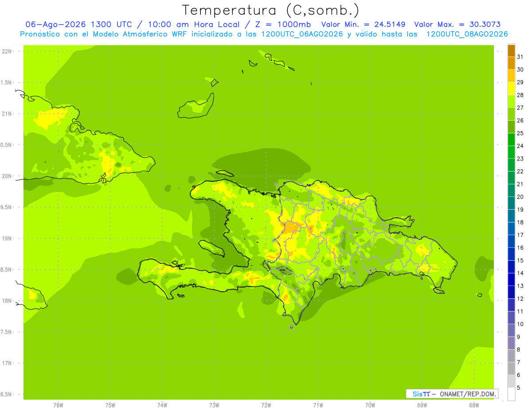This screenshot has height=411, width=532.
Task: Click the dark green 25–26 color scale segment
Action: click(511, 127)
